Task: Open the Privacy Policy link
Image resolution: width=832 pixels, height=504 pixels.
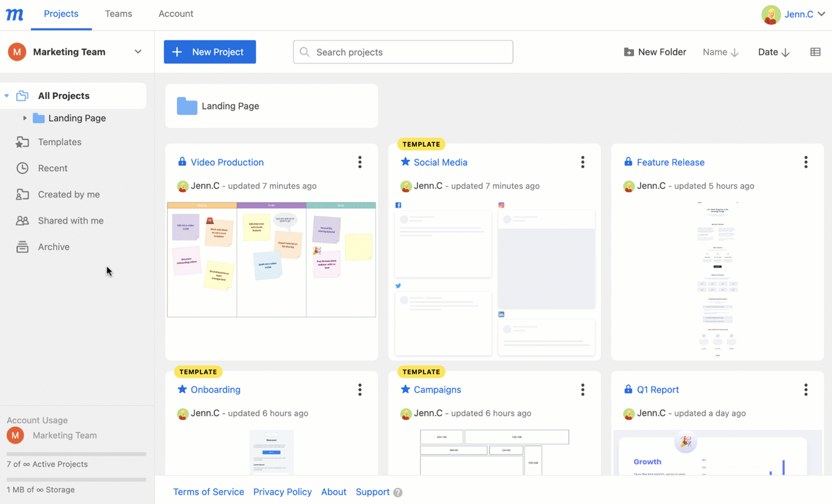Action: tap(282, 492)
